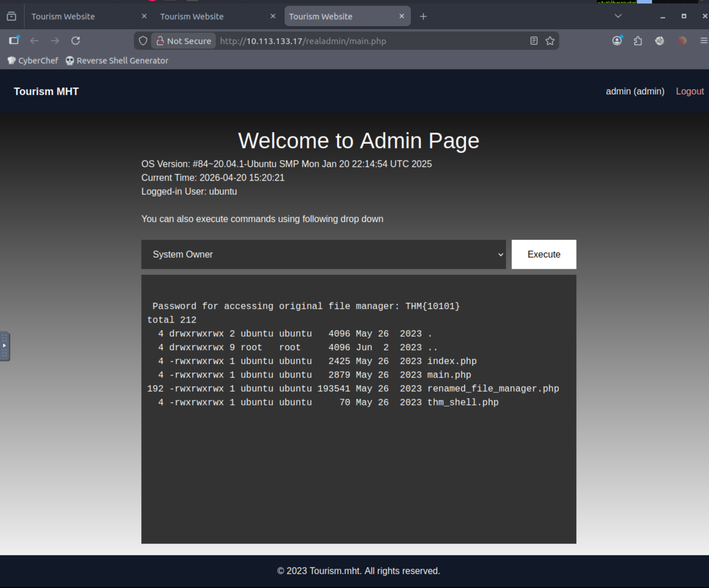This screenshot has height=588, width=709.
Task: Show Not Secure connection info
Action: (184, 41)
